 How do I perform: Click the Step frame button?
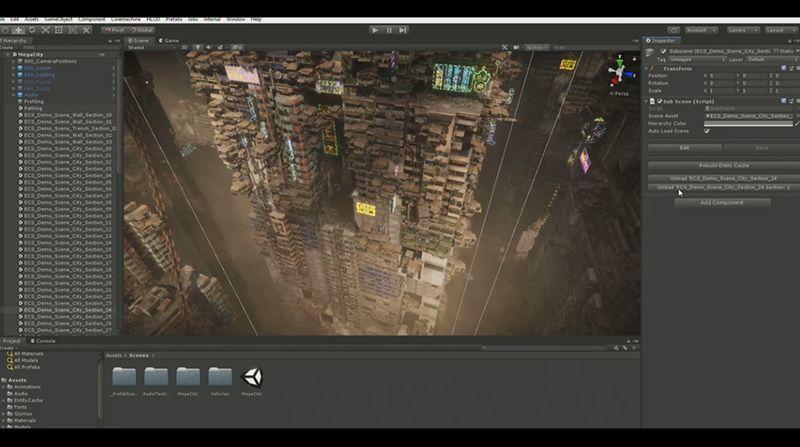click(403, 30)
